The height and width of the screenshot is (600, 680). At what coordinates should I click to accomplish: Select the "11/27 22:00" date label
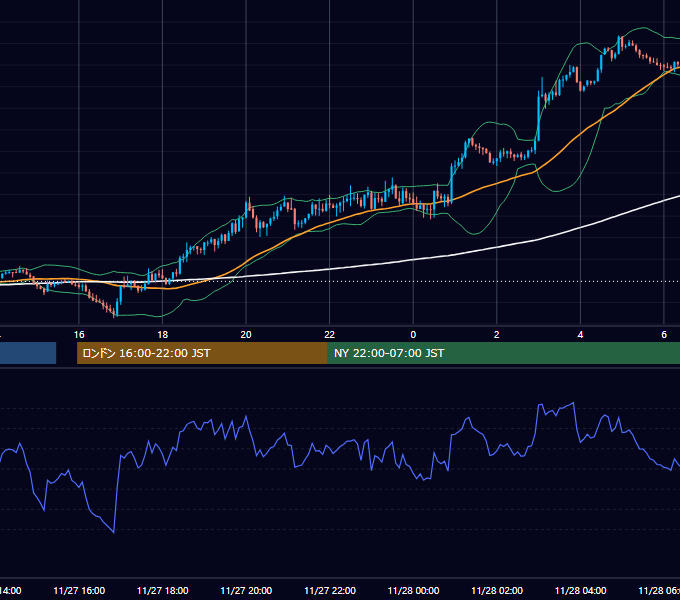click(x=330, y=591)
